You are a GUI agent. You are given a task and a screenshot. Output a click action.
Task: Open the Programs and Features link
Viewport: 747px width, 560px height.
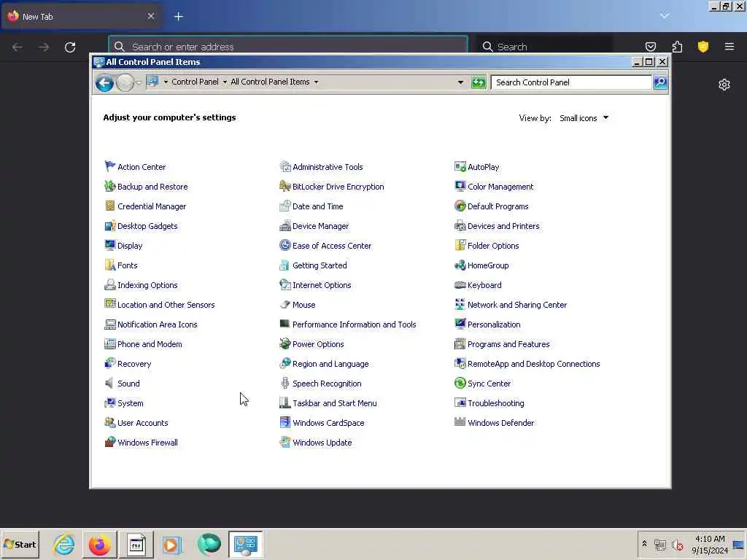[508, 344]
